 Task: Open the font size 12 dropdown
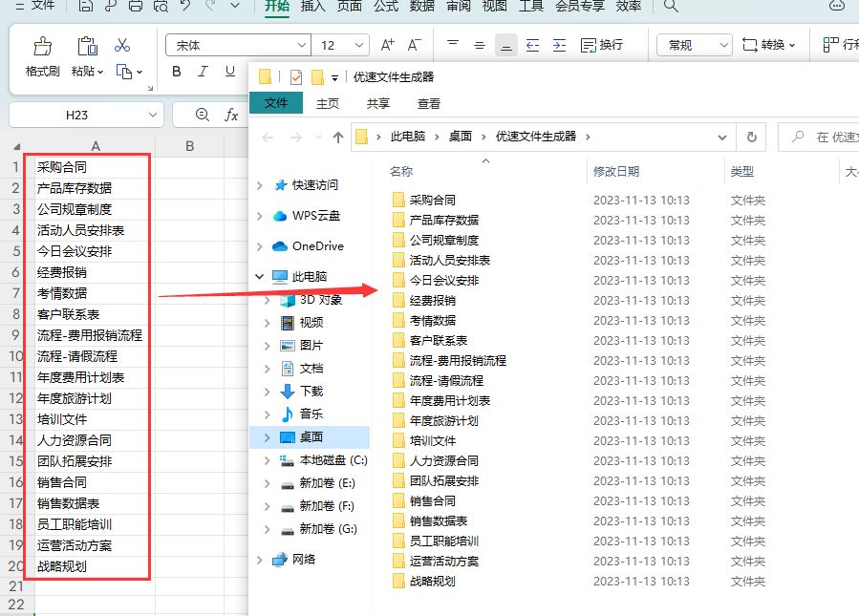[359, 46]
